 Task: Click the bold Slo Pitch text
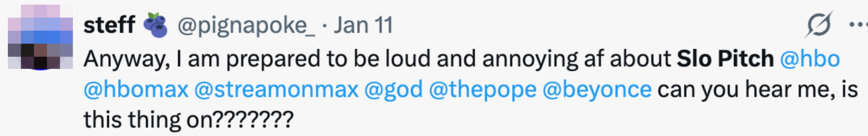pyautogui.click(x=725, y=59)
